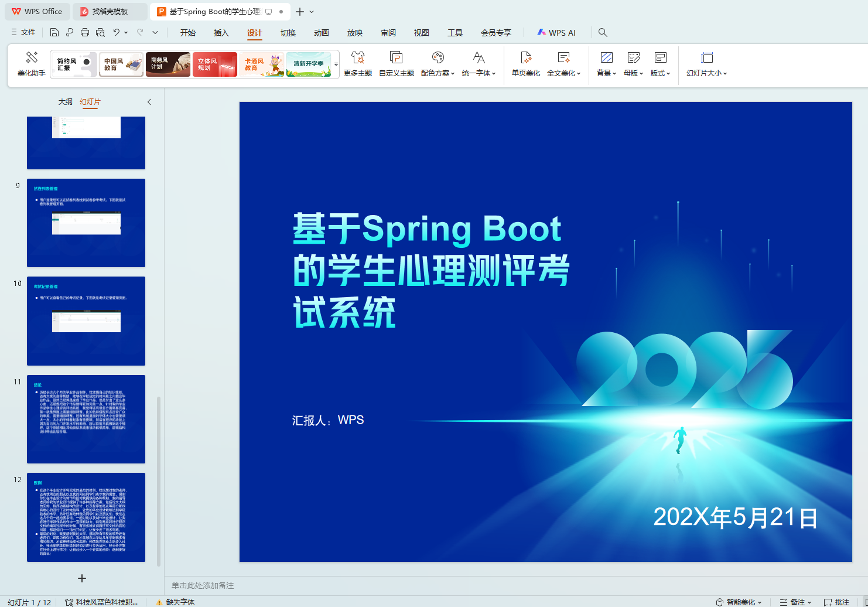The height and width of the screenshot is (607, 868).
Task: Select slide 11 thumbnail
Action: coord(86,419)
